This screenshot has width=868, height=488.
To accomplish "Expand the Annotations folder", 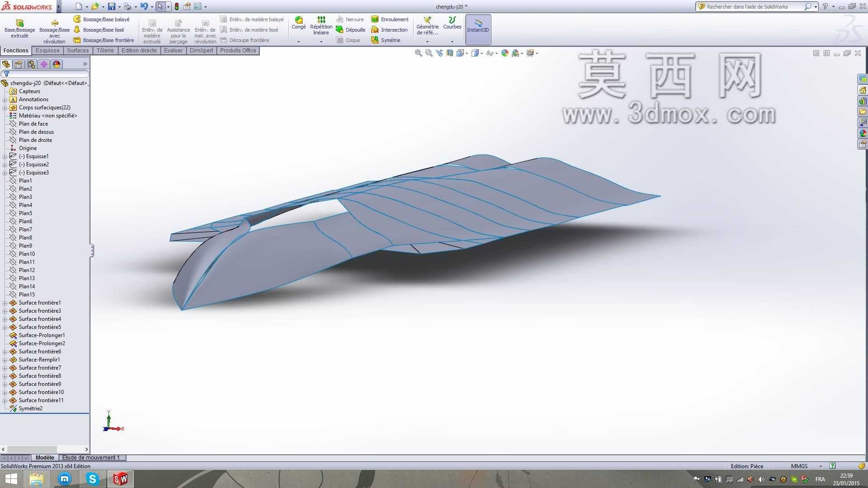I will click(5, 99).
